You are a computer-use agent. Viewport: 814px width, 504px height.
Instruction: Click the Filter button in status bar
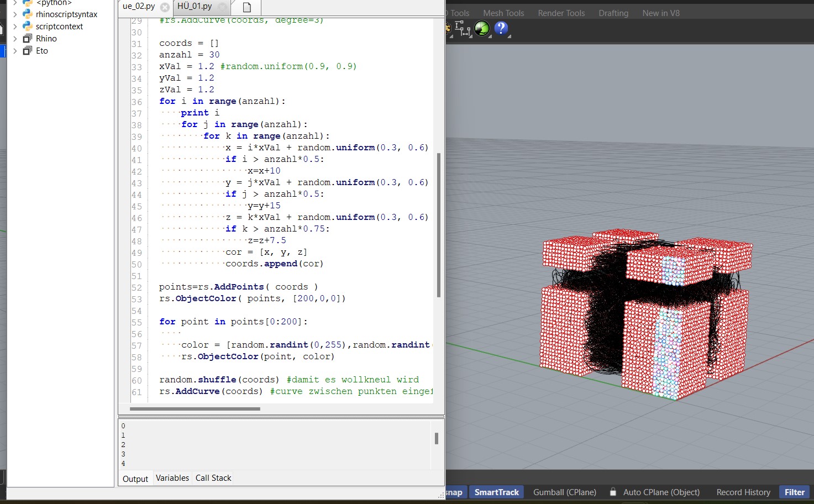coord(794,492)
